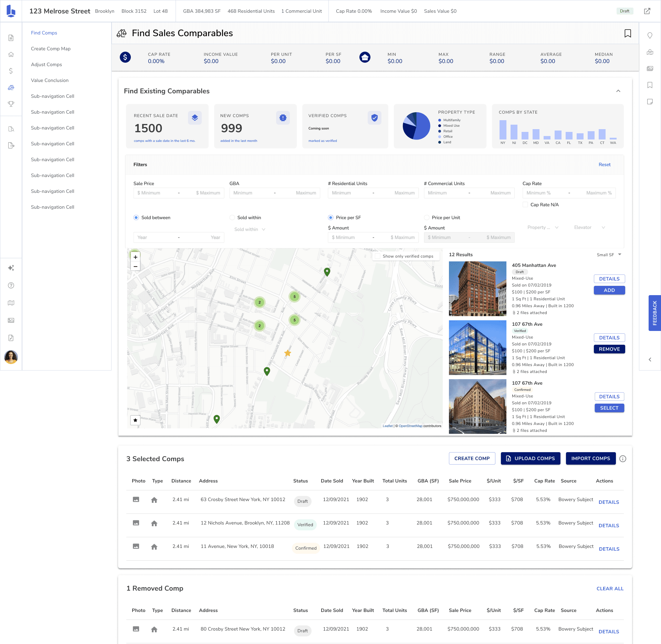
Task: Click the star button on map corner
Action: click(x=135, y=420)
